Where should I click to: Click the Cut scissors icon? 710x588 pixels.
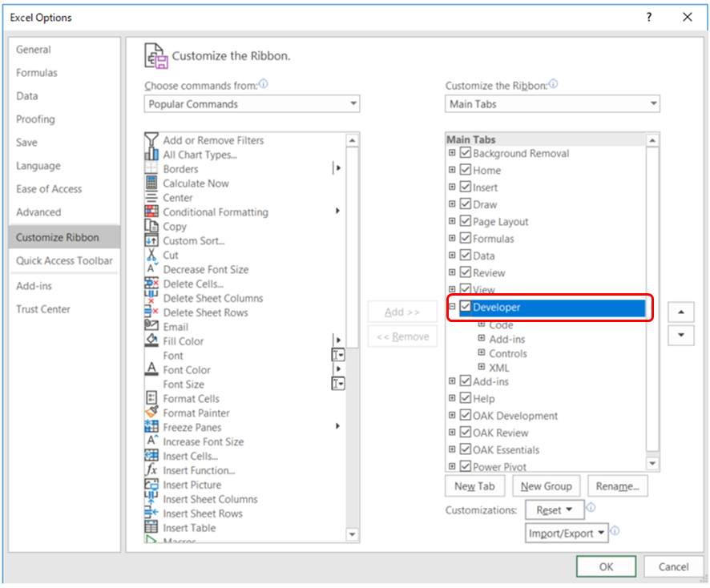(151, 256)
